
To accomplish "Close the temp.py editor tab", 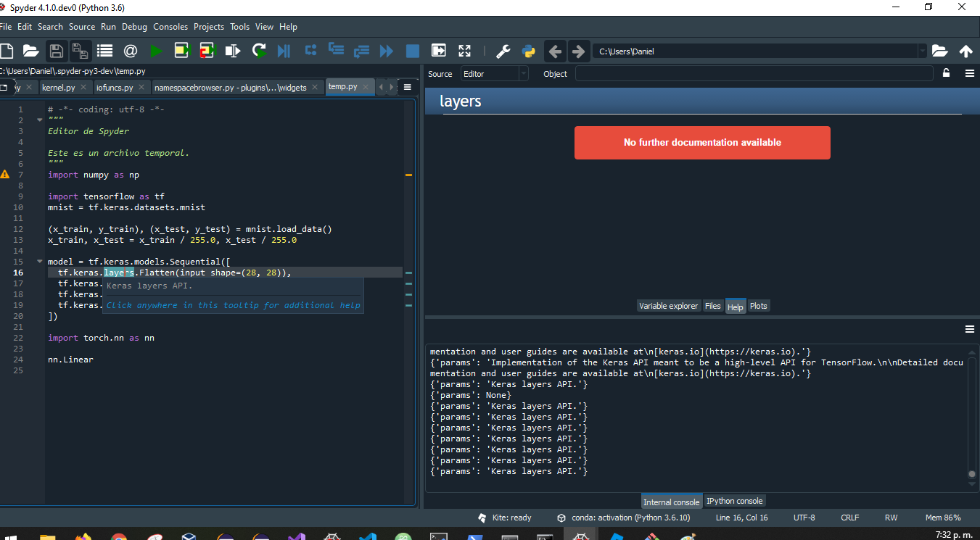I will (367, 86).
